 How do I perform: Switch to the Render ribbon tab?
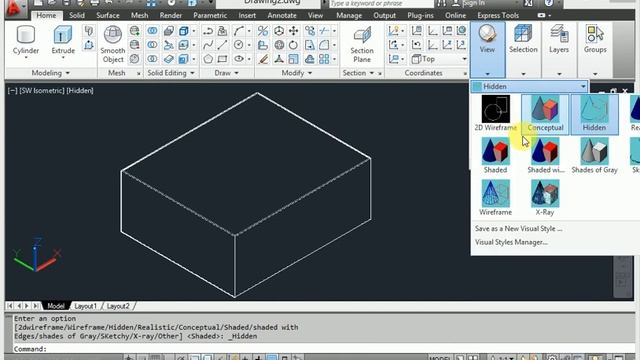pyautogui.click(x=171, y=15)
